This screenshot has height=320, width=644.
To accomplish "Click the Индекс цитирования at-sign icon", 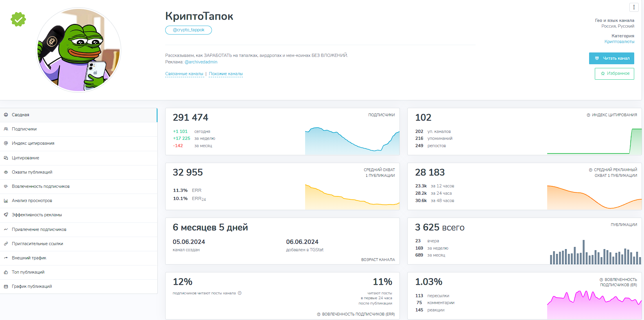I will tap(6, 143).
